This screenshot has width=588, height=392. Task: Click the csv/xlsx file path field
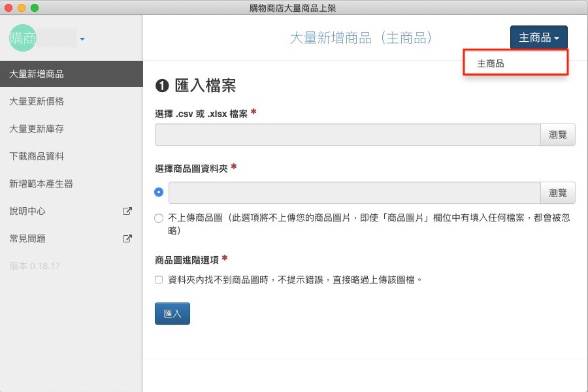click(348, 135)
